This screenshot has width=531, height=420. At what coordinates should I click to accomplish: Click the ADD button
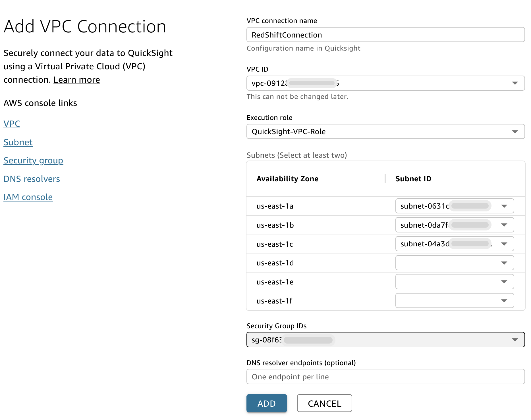click(x=266, y=403)
